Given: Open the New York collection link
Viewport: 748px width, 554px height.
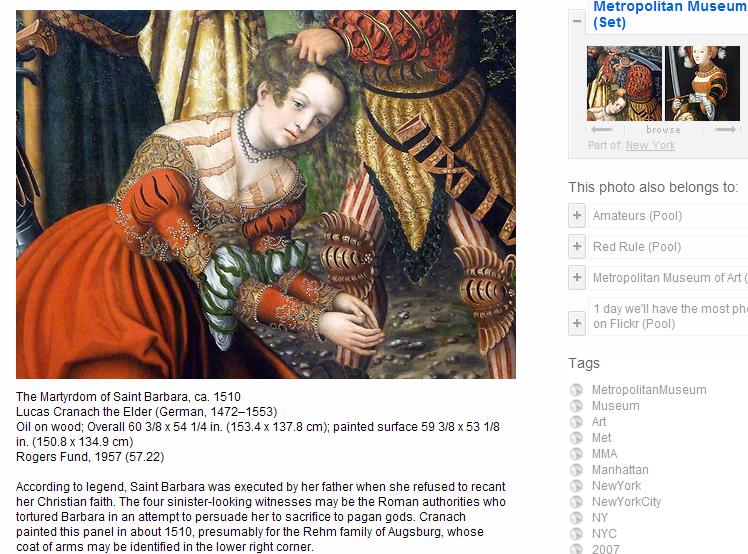Looking at the screenshot, I should pyautogui.click(x=650, y=145).
